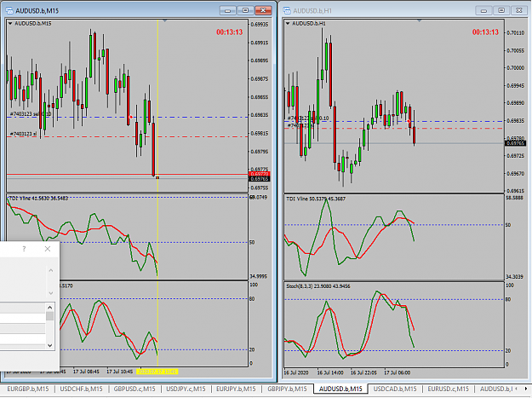
Task: Click the red 0.69770 price tag
Action: tap(260, 174)
